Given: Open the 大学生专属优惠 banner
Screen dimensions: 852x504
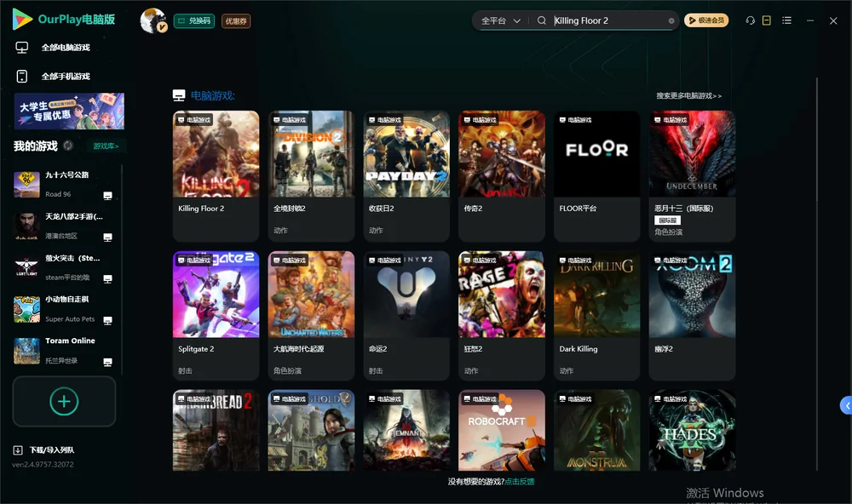Looking at the screenshot, I should (70, 111).
